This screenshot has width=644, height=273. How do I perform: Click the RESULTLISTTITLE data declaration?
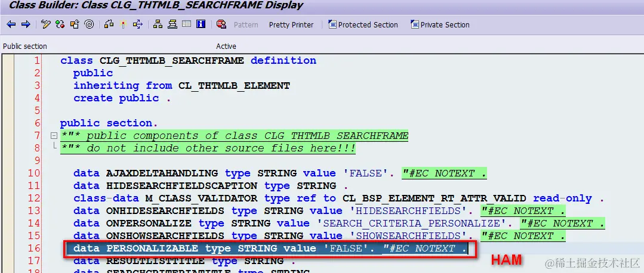pyautogui.click(x=184, y=261)
